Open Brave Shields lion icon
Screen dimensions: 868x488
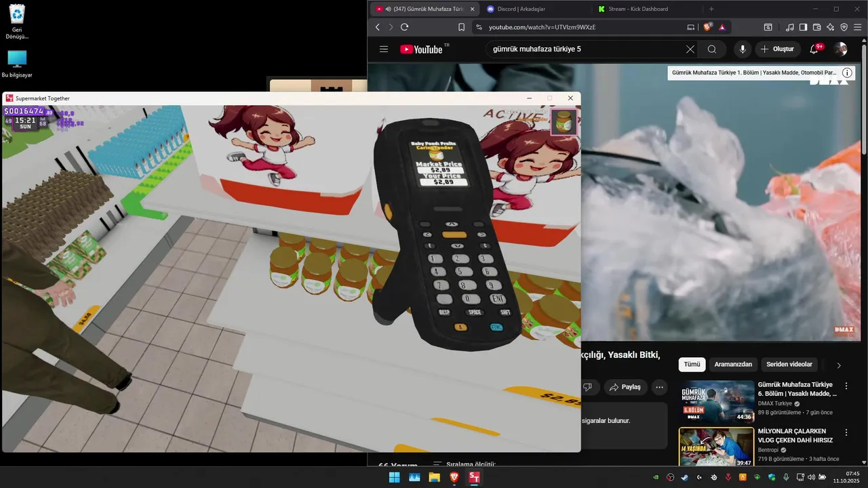tap(707, 27)
